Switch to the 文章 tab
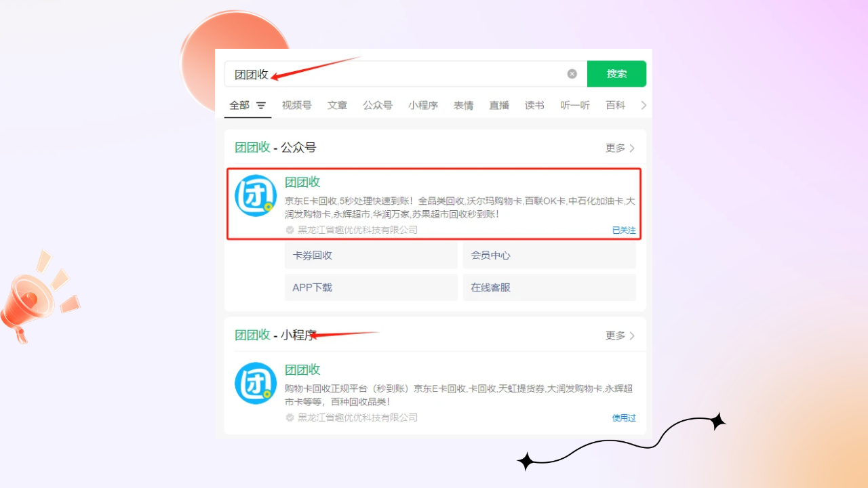This screenshot has width=868, height=488. click(337, 105)
